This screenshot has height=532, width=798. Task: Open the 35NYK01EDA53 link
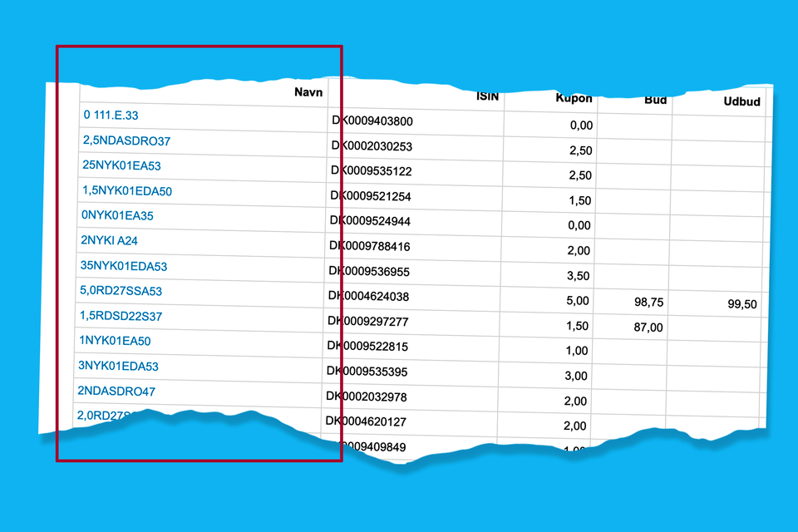point(124,266)
